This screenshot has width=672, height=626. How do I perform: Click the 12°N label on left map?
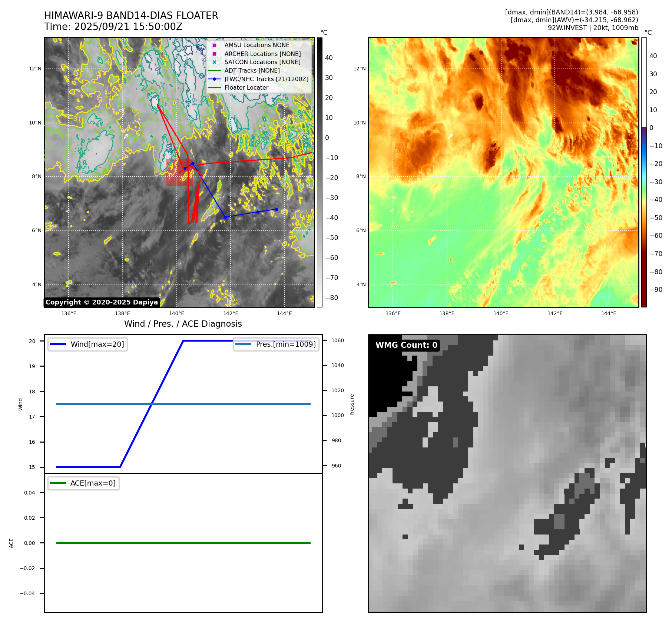pyautogui.click(x=36, y=69)
